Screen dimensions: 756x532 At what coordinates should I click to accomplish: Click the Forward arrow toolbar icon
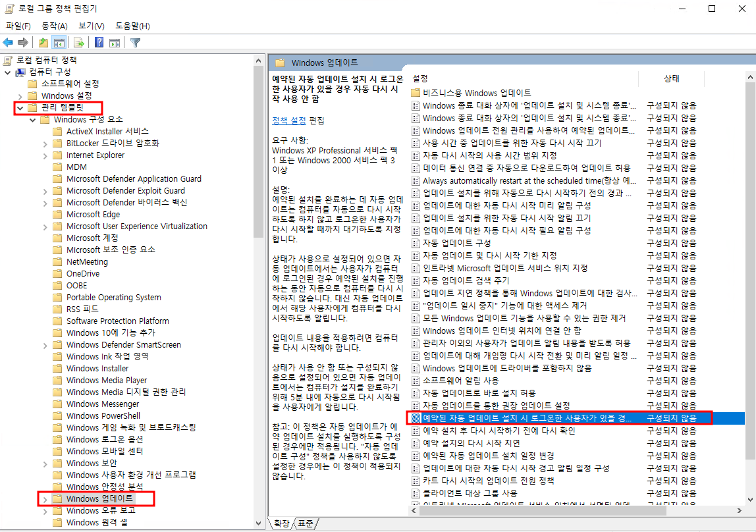23,43
